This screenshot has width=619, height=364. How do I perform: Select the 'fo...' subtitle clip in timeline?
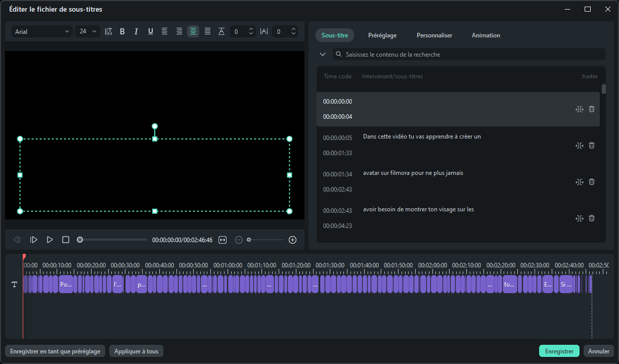tap(510, 284)
